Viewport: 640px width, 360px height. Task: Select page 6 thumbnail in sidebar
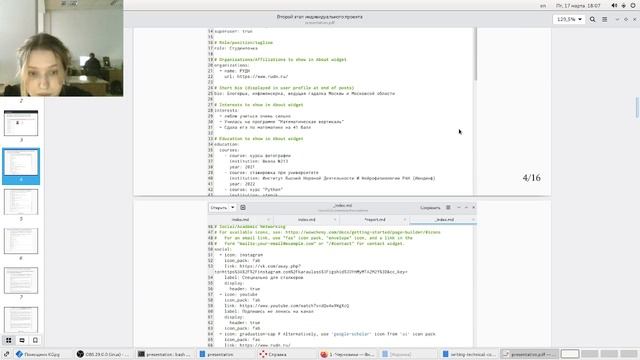click(x=21, y=241)
